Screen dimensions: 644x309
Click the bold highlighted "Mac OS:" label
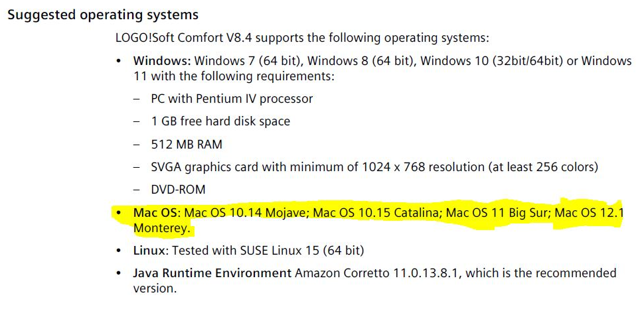point(157,213)
